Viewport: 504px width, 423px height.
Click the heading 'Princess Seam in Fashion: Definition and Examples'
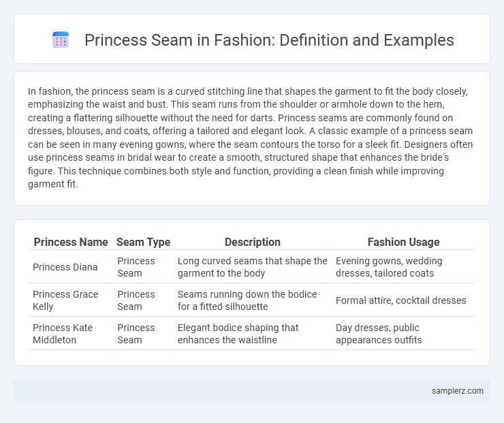269,40
